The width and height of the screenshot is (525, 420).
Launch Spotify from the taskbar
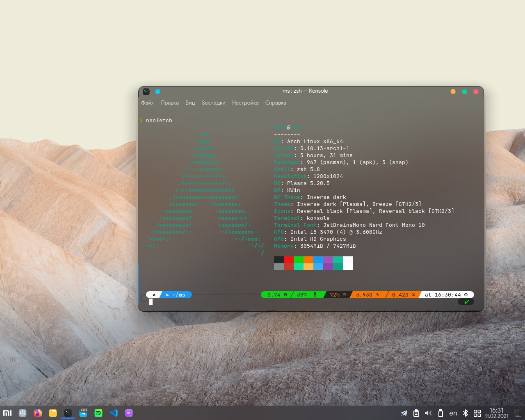98,413
